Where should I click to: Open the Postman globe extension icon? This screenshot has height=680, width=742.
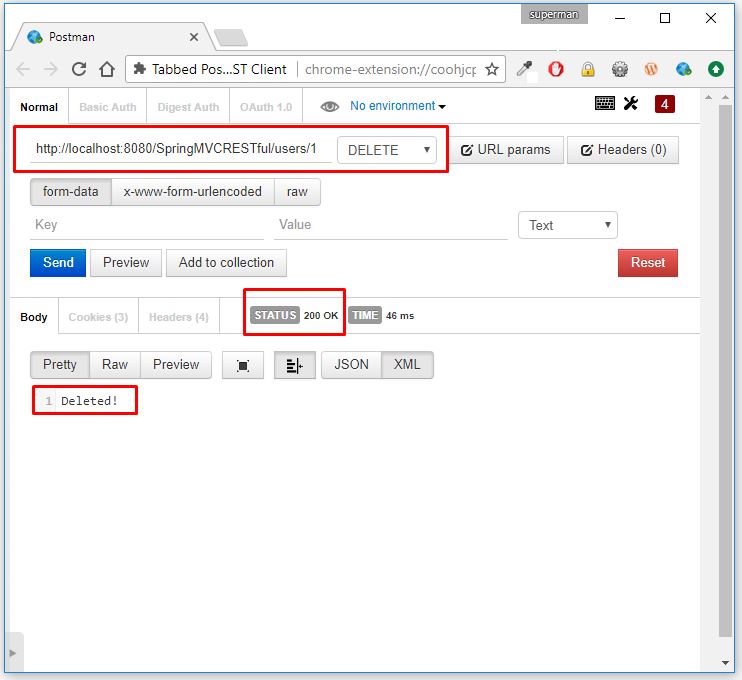point(683,69)
